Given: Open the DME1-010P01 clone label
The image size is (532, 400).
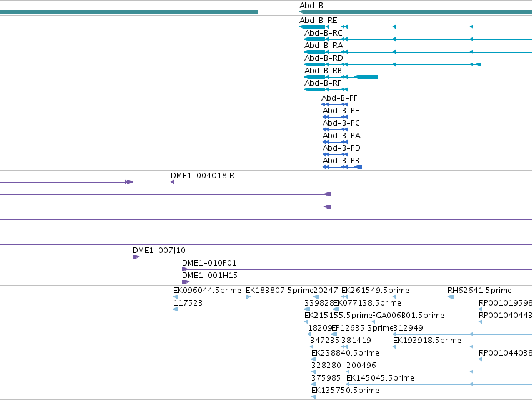Looking at the screenshot, I should [209, 263].
